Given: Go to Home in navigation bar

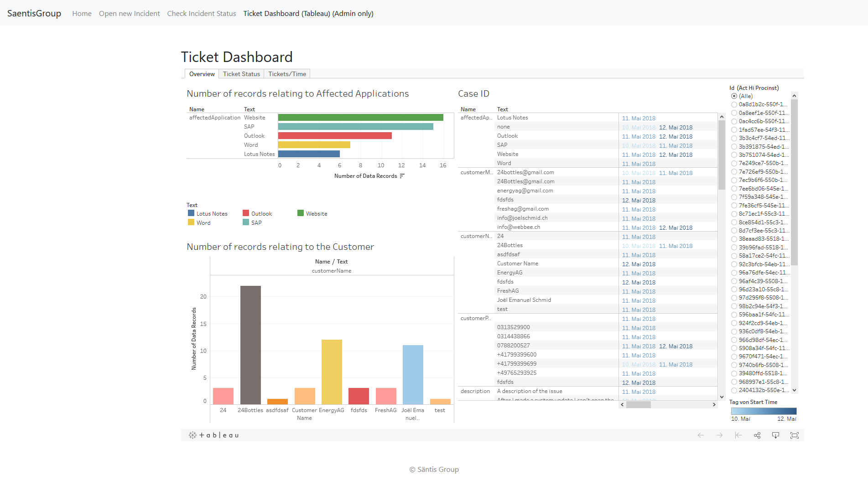Looking at the screenshot, I should 82,14.
